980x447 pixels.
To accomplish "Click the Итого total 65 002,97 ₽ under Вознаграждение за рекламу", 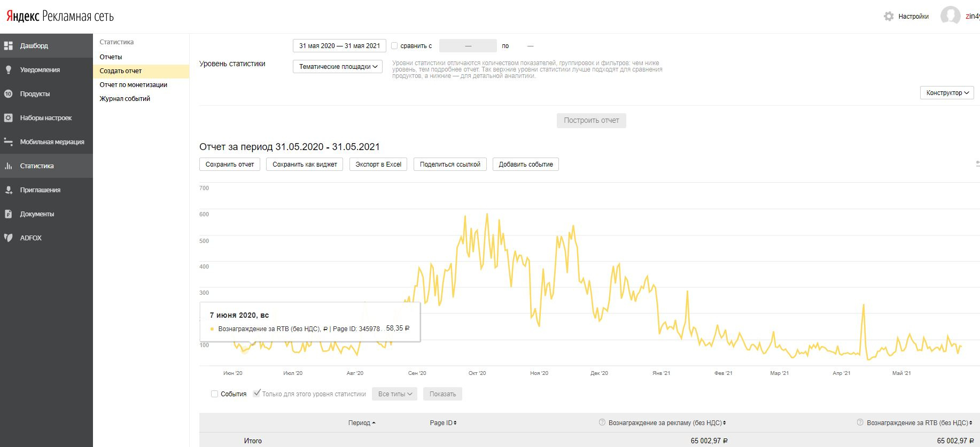I will pos(709,441).
